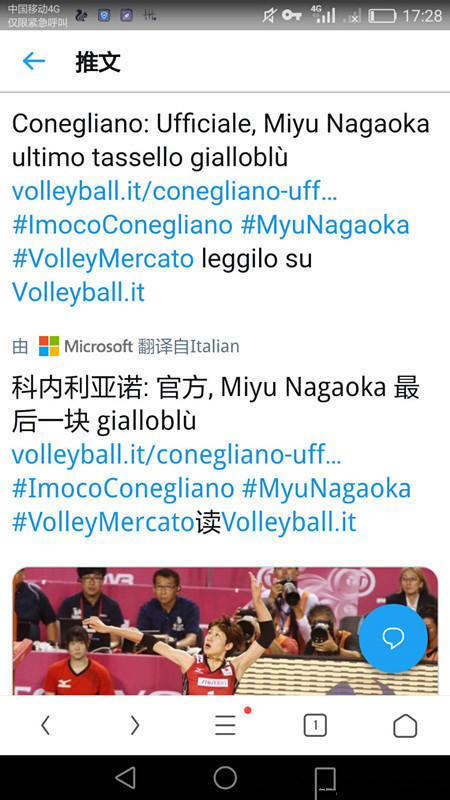The width and height of the screenshot is (450, 800).
Task: Open the blue reply bubble floating button
Action: click(x=393, y=638)
